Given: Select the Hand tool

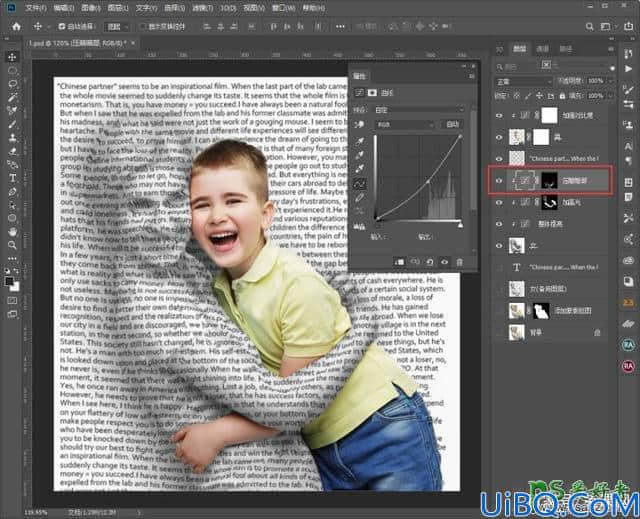Looking at the screenshot, I should (x=12, y=232).
